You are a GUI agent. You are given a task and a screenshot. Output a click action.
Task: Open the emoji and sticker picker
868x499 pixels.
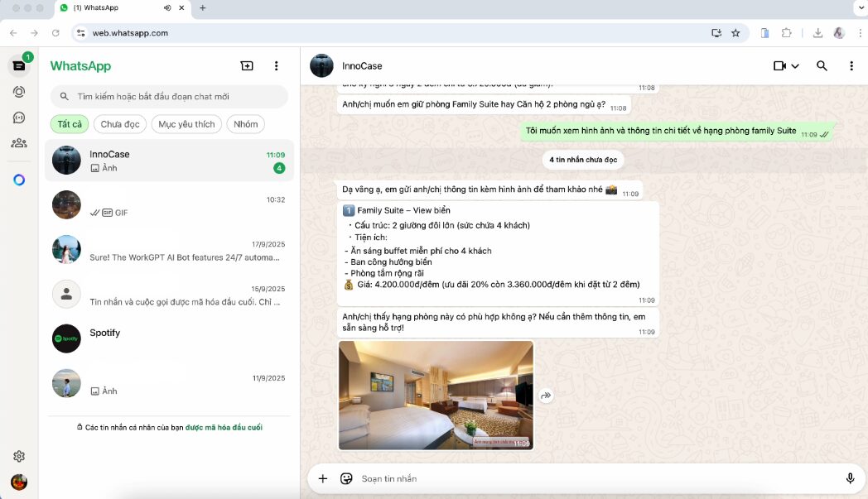[345, 478]
